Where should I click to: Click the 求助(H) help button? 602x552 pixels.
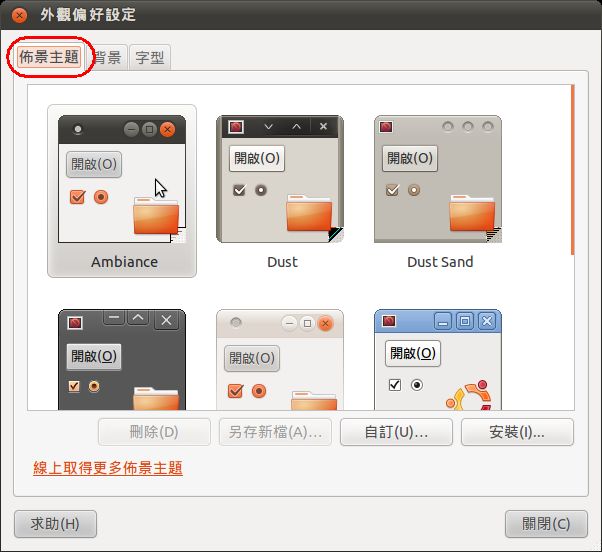(x=55, y=524)
